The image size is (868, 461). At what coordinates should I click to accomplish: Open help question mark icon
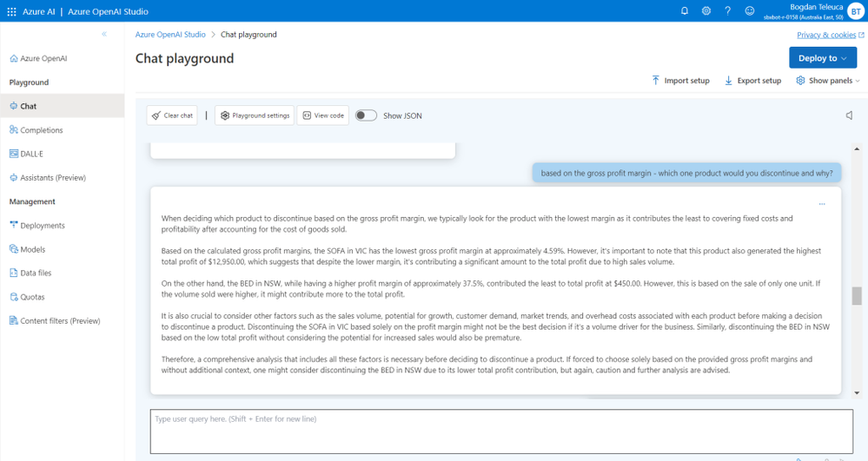[x=727, y=10]
